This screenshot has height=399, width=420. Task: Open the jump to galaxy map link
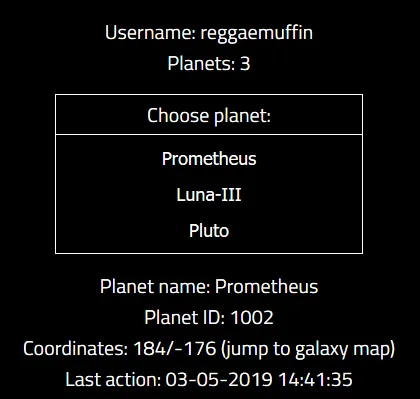(308, 350)
